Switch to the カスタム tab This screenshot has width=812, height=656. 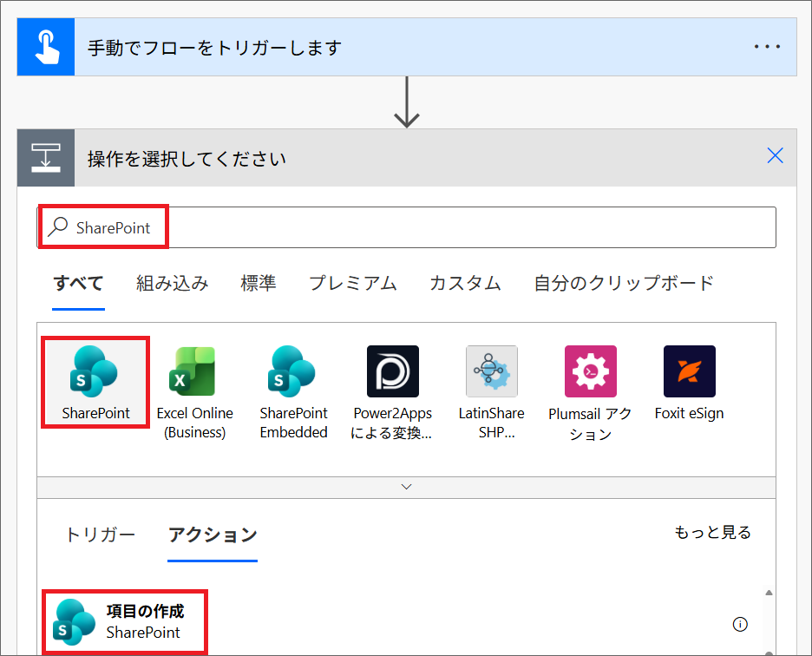[465, 284]
